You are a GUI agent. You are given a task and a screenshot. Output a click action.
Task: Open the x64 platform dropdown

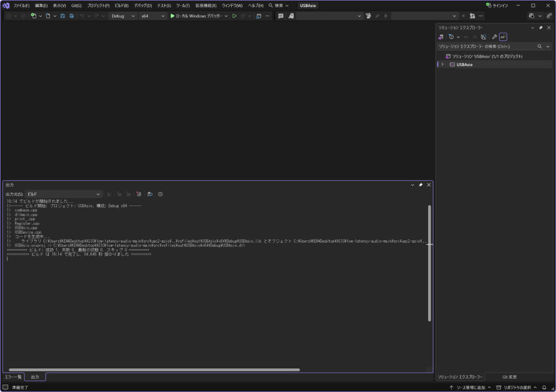click(x=153, y=16)
